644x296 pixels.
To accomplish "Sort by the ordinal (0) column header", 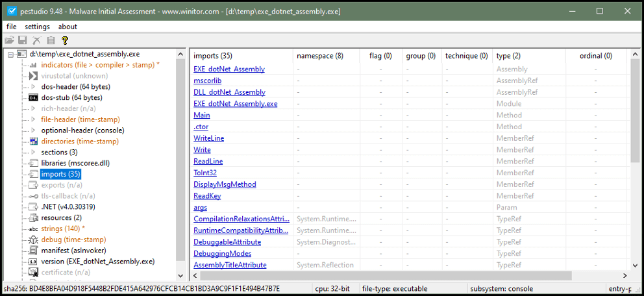I will [595, 56].
